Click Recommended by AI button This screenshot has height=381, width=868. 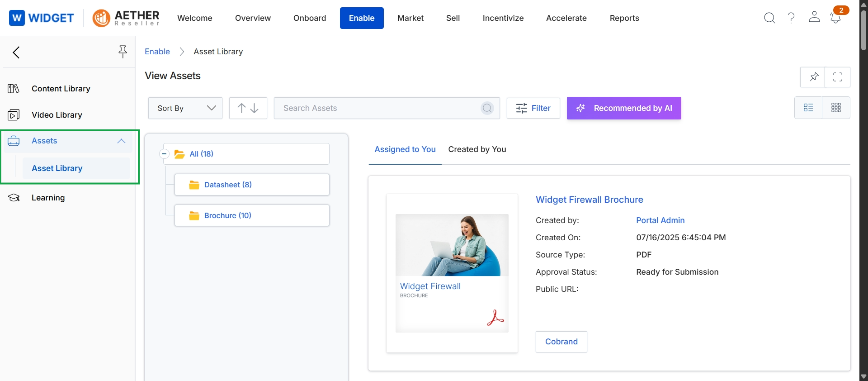pyautogui.click(x=624, y=108)
